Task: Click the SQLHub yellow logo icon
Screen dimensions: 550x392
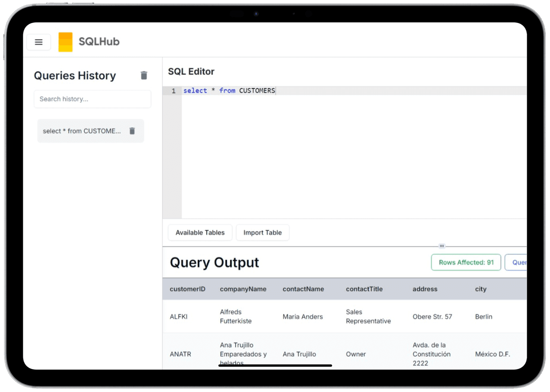Action: (x=65, y=42)
